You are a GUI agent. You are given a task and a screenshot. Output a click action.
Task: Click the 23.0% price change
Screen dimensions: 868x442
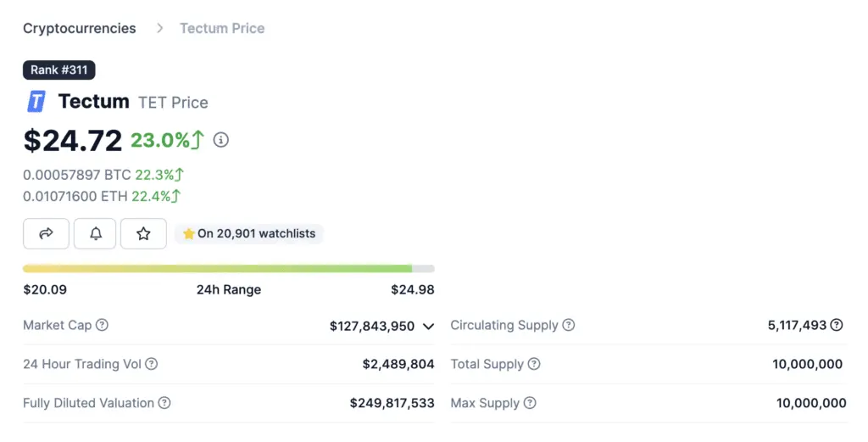(167, 140)
